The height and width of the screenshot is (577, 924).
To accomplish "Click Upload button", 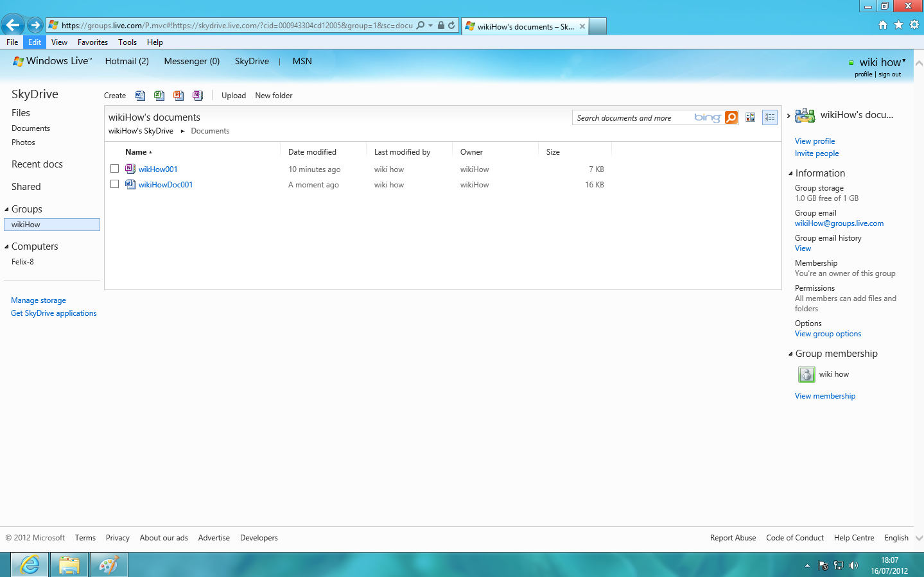I will [x=234, y=96].
